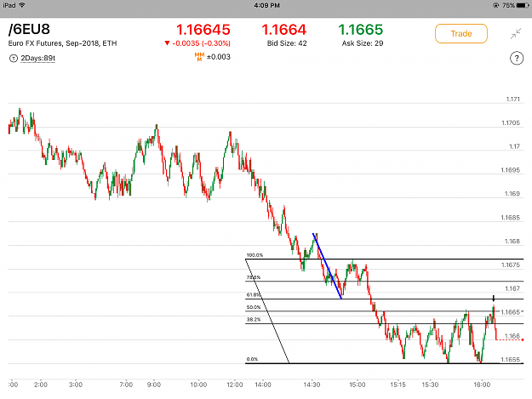Select the 61.8% Fibonacci level label

coord(253,295)
